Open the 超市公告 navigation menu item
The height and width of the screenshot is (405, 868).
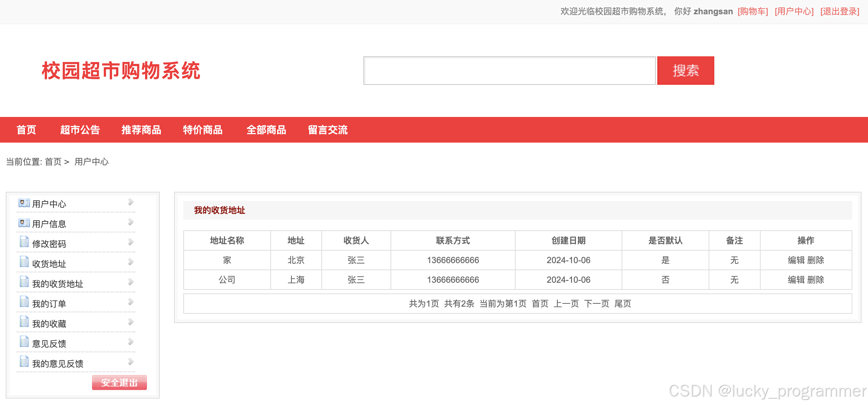pyautogui.click(x=80, y=130)
